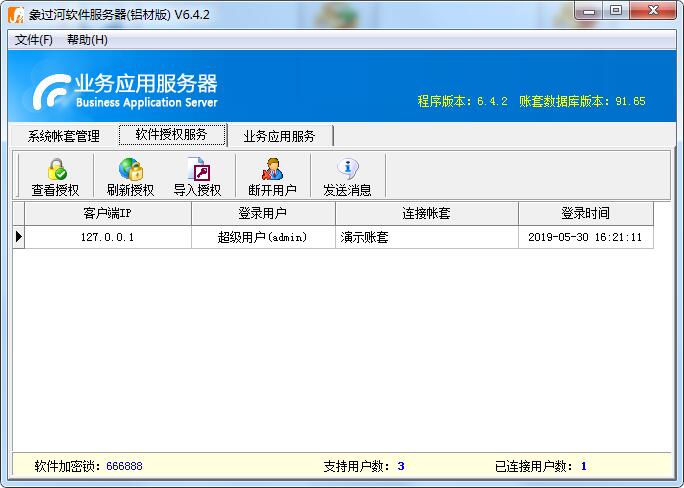Click the 登录用户 column header
The width and height of the screenshot is (684, 488).
click(x=263, y=213)
